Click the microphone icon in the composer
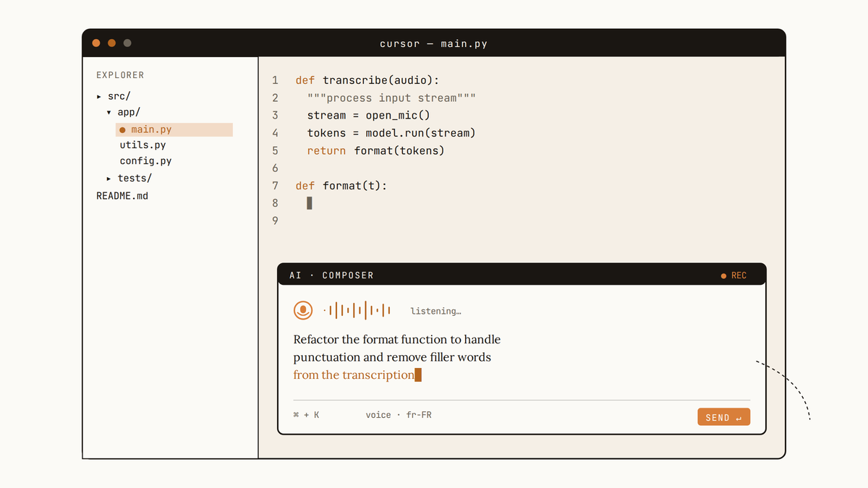868x488 pixels. click(x=303, y=310)
